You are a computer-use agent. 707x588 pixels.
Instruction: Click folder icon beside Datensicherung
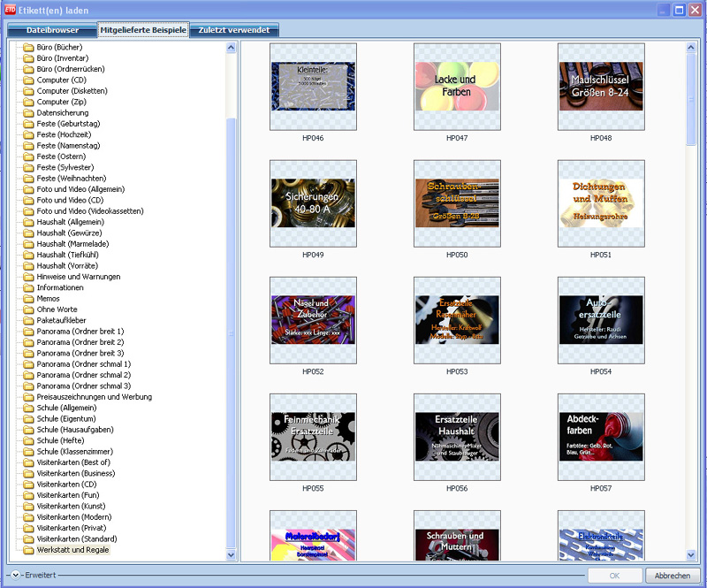click(x=28, y=112)
